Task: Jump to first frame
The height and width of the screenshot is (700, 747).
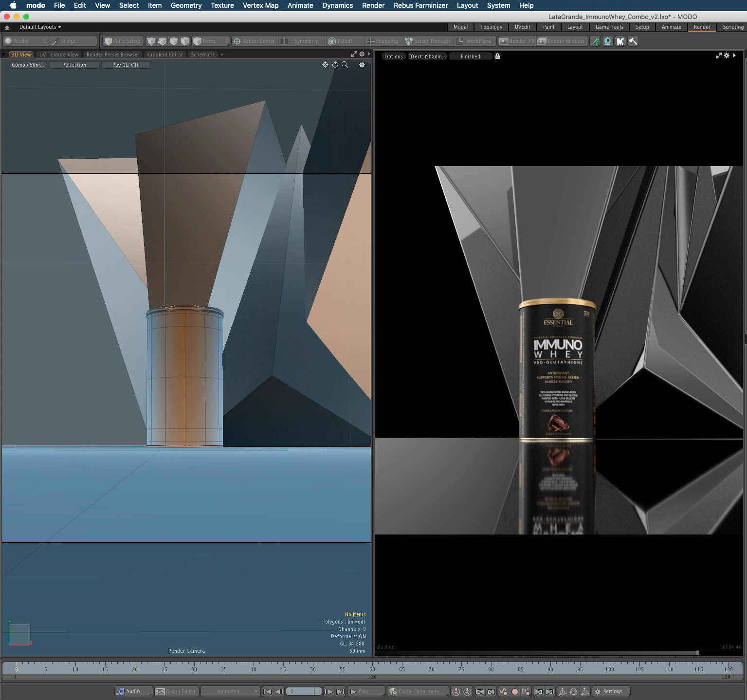Action: [x=267, y=691]
